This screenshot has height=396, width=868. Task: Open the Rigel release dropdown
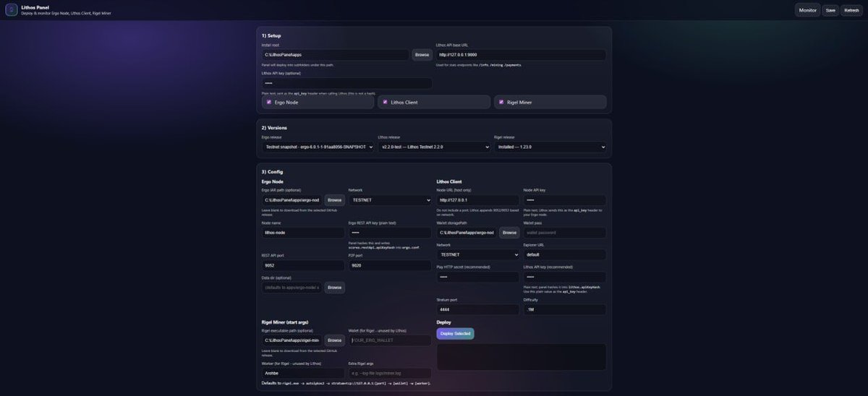pos(550,147)
